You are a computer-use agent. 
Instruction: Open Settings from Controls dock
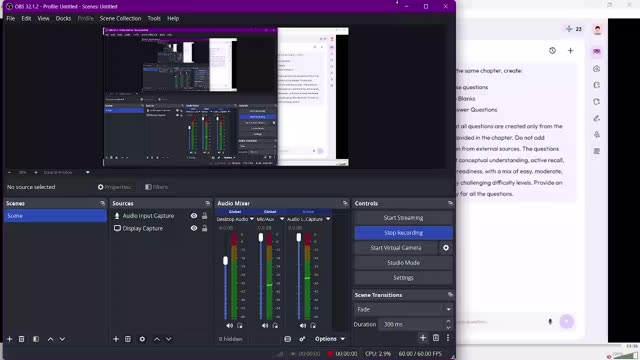click(403, 278)
